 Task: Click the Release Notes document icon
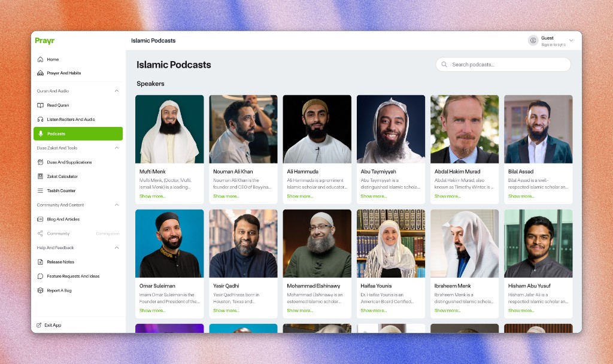(x=40, y=262)
